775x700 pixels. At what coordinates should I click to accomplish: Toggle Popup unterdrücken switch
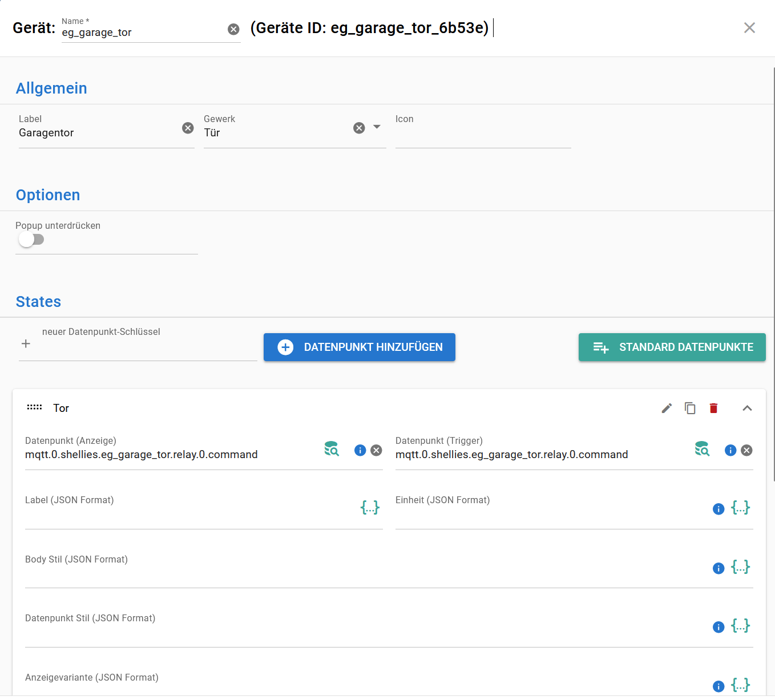pyautogui.click(x=31, y=239)
